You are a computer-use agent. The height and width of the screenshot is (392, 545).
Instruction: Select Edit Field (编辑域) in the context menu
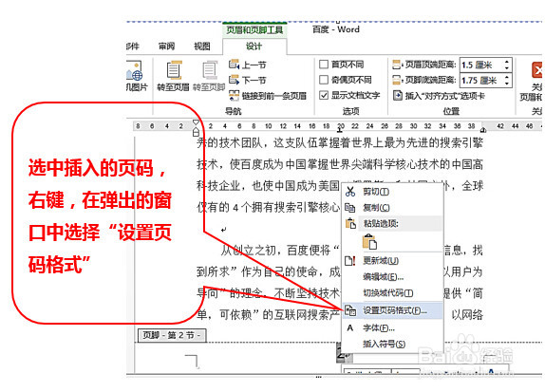pyautogui.click(x=392, y=276)
